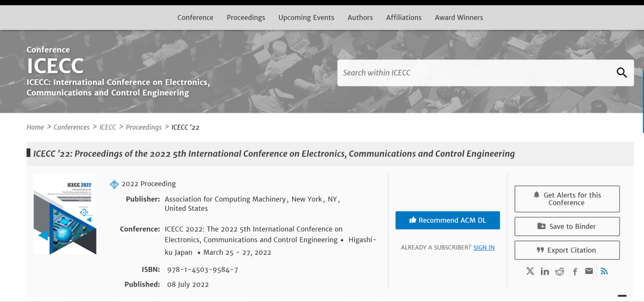Navigate to Home breadcrumb
The height and width of the screenshot is (302, 644).
[x=35, y=127]
